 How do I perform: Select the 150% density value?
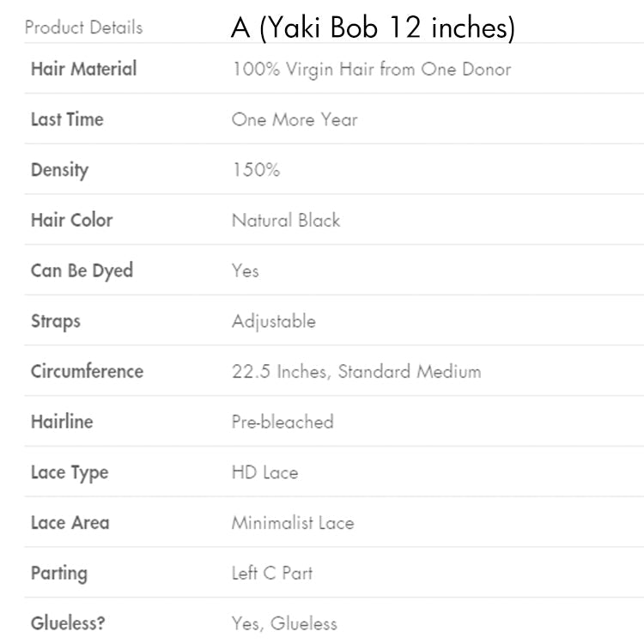pos(256,170)
